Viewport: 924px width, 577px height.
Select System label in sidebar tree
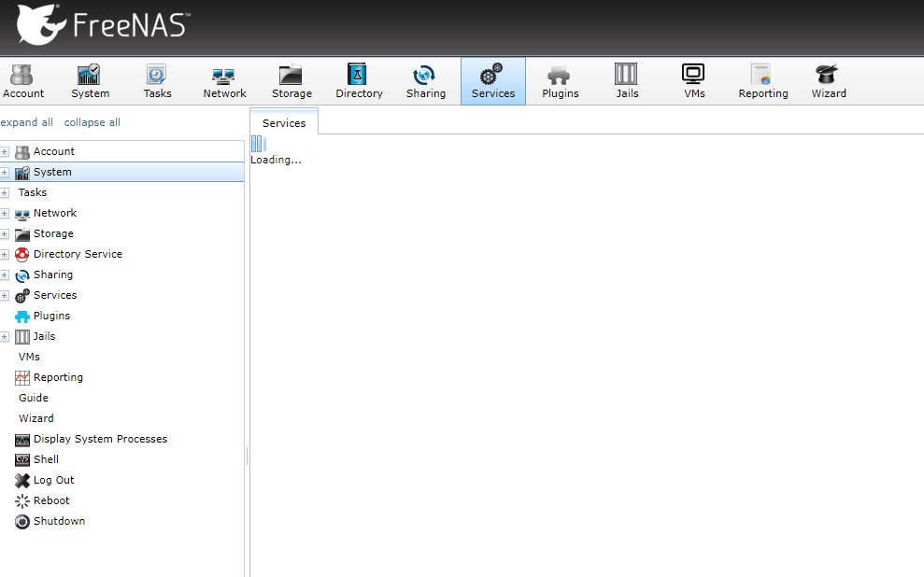[52, 172]
